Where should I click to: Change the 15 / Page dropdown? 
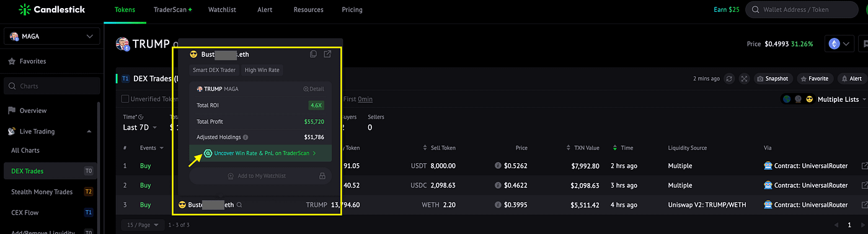click(x=141, y=225)
